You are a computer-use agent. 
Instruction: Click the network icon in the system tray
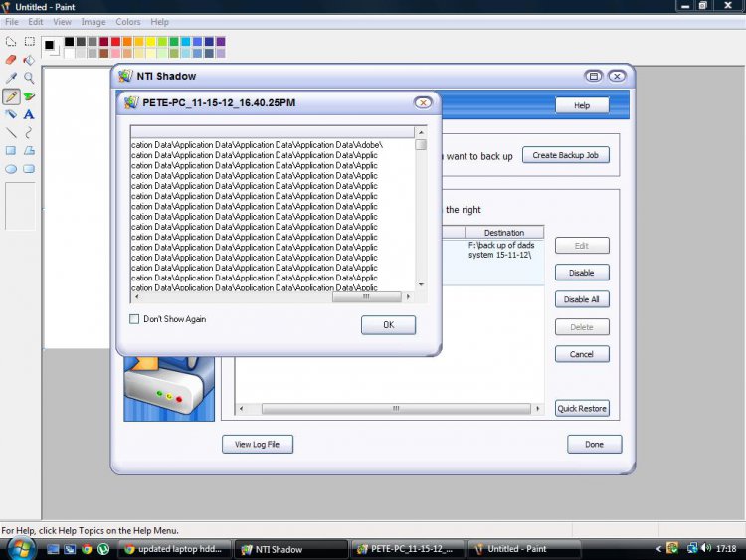pyautogui.click(x=692, y=549)
